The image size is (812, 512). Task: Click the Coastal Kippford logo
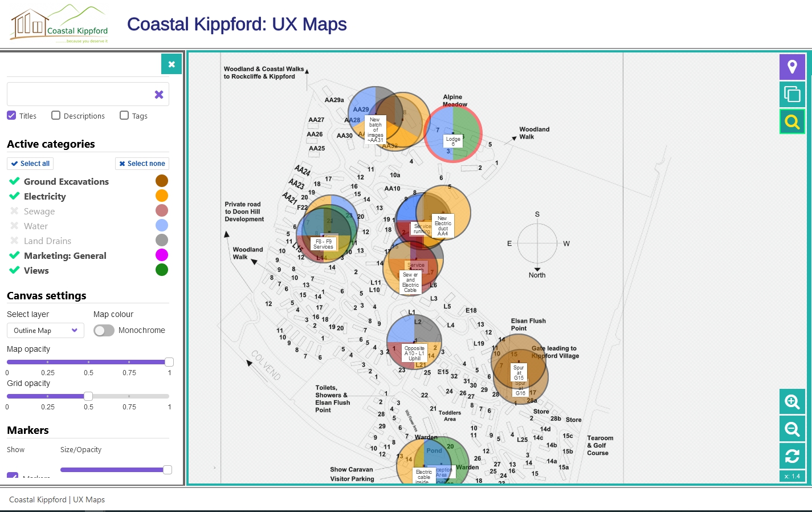coord(60,25)
